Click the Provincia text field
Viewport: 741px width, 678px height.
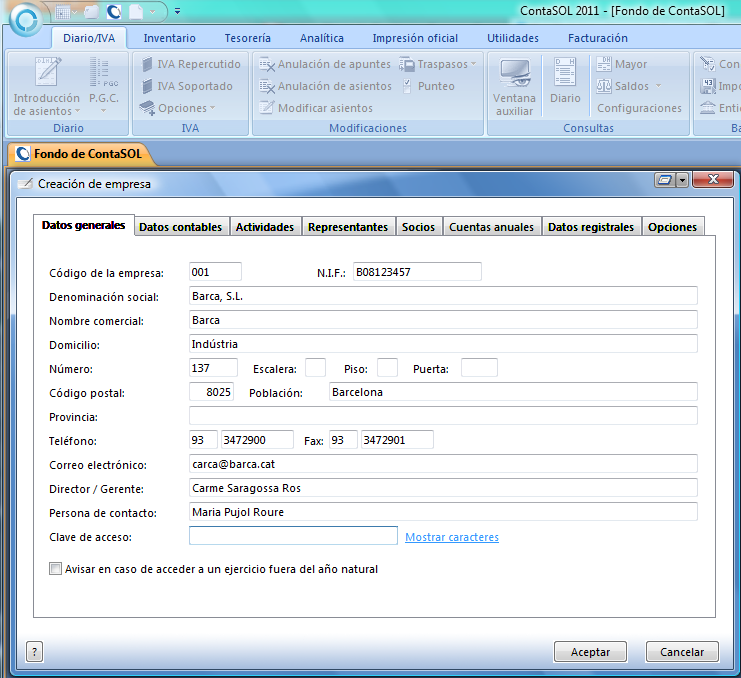[442, 415]
